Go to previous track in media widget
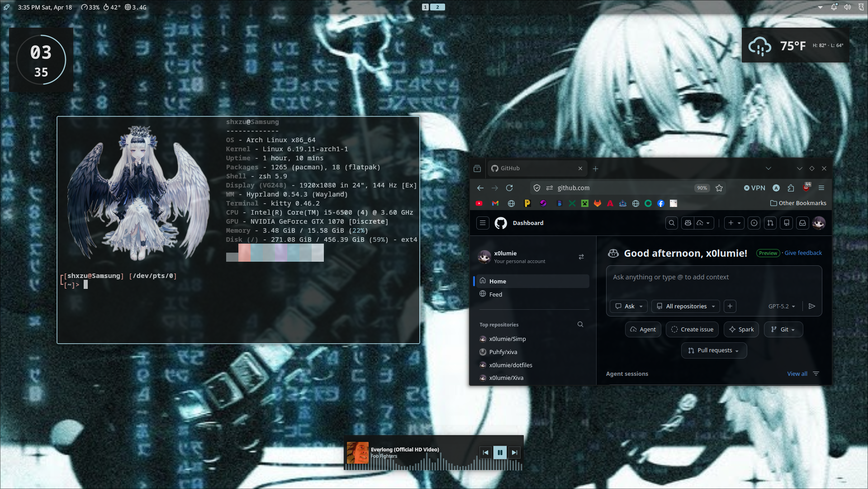 (x=486, y=452)
